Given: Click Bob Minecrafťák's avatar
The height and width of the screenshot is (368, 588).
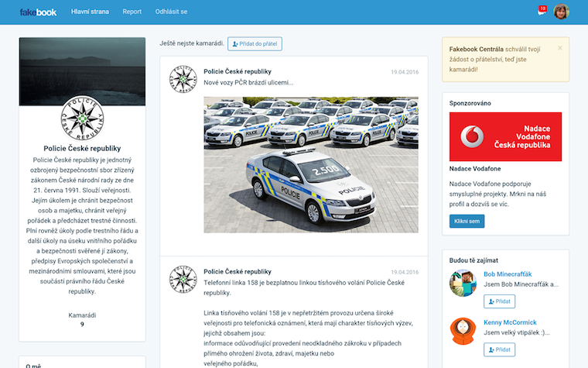Looking at the screenshot, I should coord(463,283).
